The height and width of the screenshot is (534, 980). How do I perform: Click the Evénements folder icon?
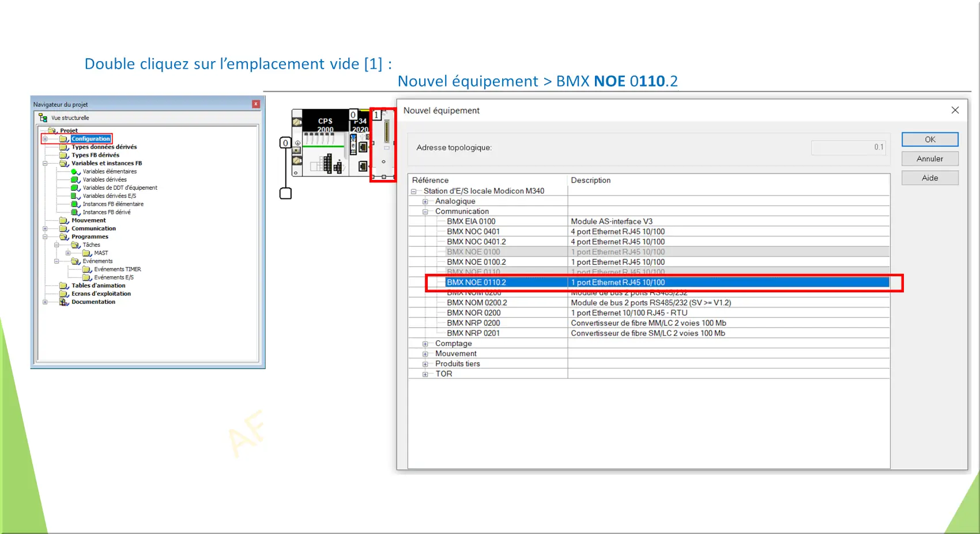click(x=75, y=261)
